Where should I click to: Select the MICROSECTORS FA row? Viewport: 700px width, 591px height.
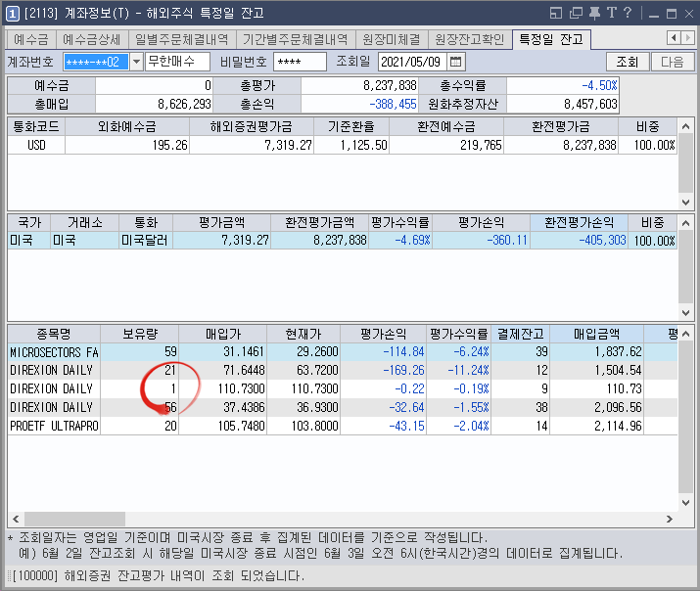point(343,352)
